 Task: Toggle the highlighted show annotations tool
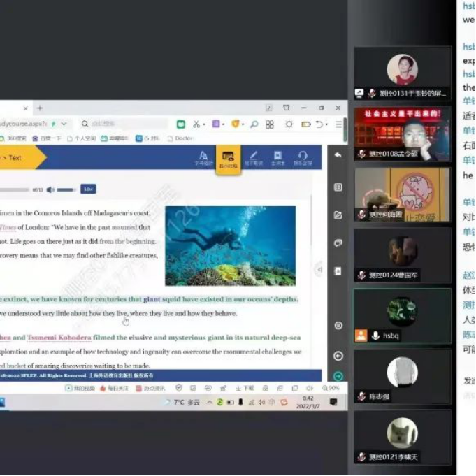228,159
